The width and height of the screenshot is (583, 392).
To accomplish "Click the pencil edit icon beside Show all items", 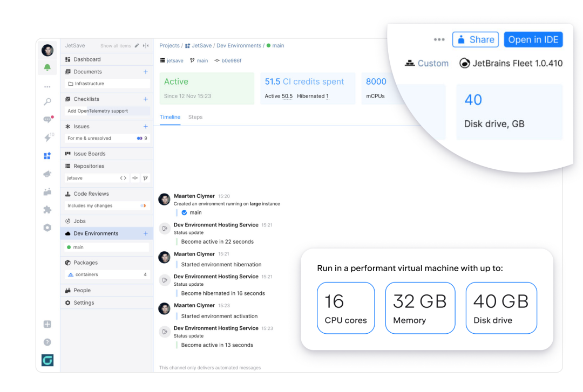I will [x=137, y=46].
